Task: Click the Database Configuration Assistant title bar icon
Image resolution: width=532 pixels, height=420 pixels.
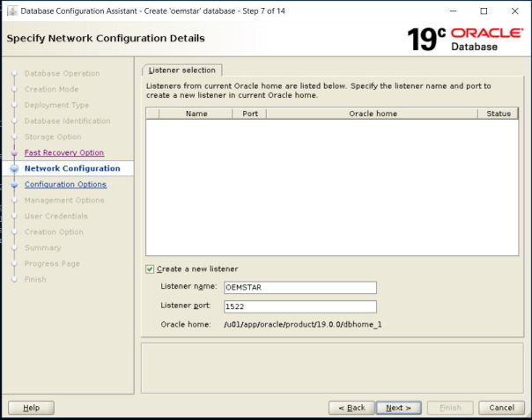Action: coord(11,11)
